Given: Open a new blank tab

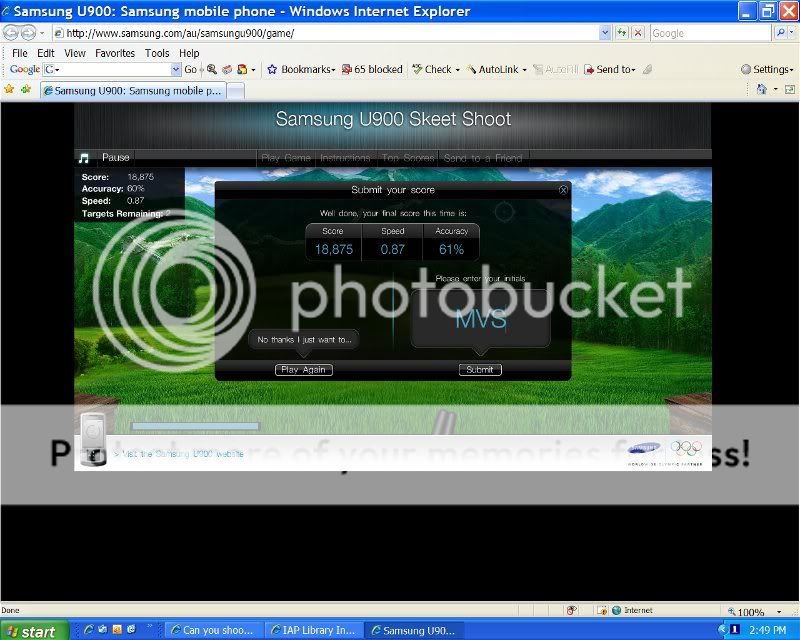Looking at the screenshot, I should [x=235, y=91].
